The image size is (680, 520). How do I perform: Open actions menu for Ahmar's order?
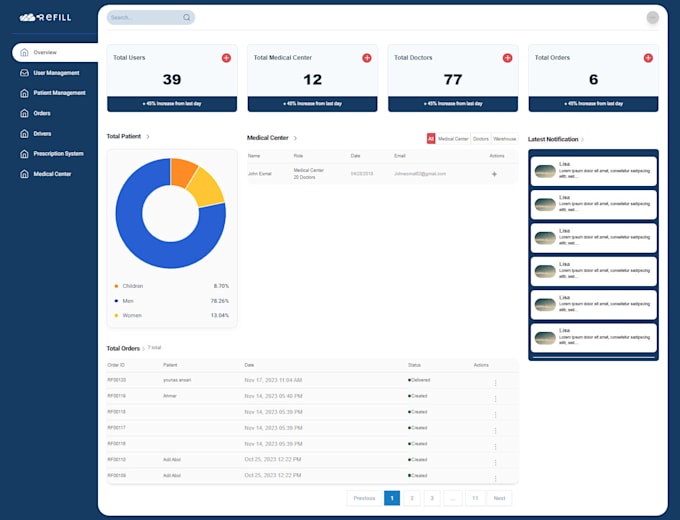click(x=495, y=398)
